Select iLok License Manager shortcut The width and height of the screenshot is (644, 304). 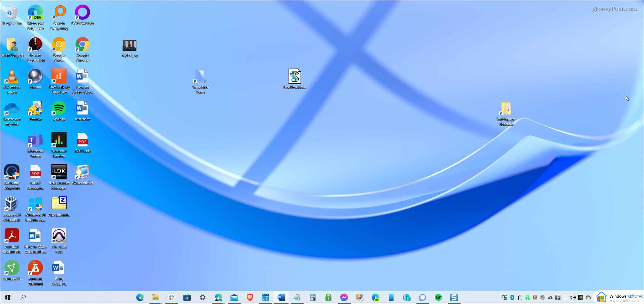[59, 177]
